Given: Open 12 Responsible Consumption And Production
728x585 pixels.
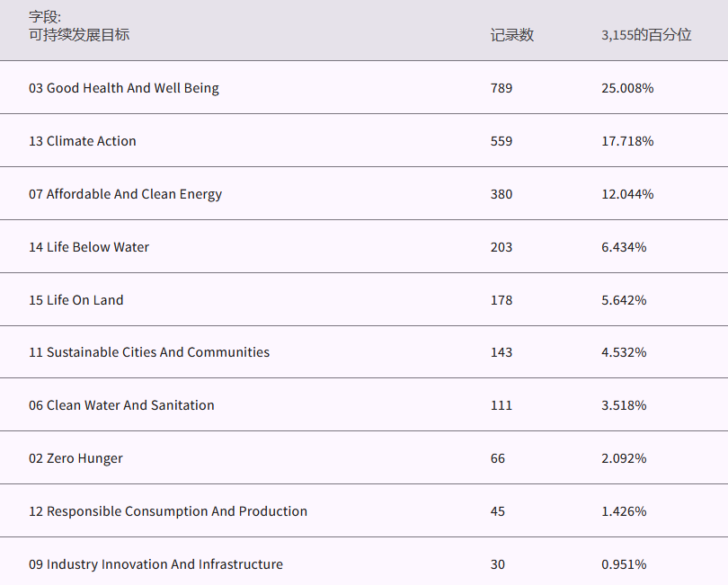Looking at the screenshot, I should [168, 511].
